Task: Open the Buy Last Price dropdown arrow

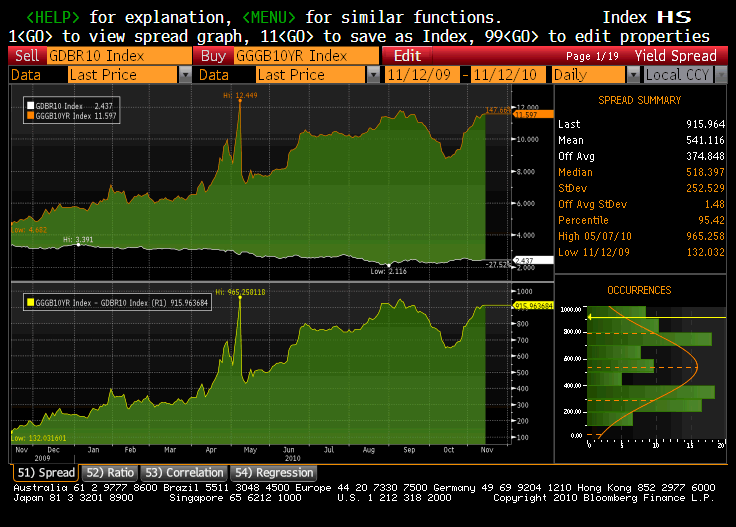Action: click(373, 75)
